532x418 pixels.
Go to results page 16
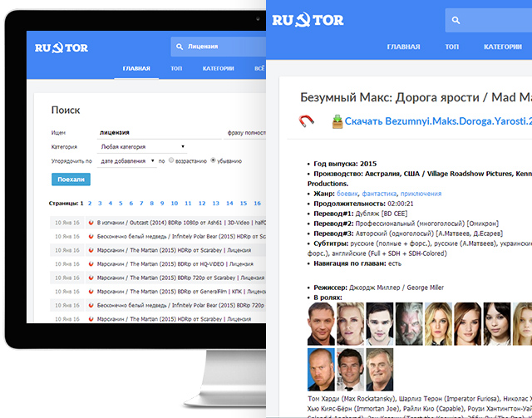pyautogui.click(x=257, y=204)
